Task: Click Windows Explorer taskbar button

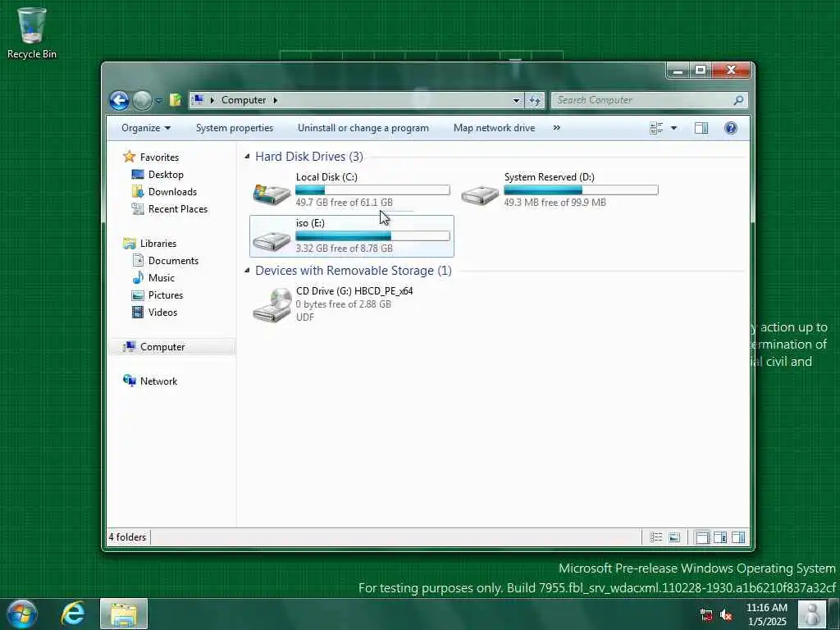Action: (x=124, y=614)
